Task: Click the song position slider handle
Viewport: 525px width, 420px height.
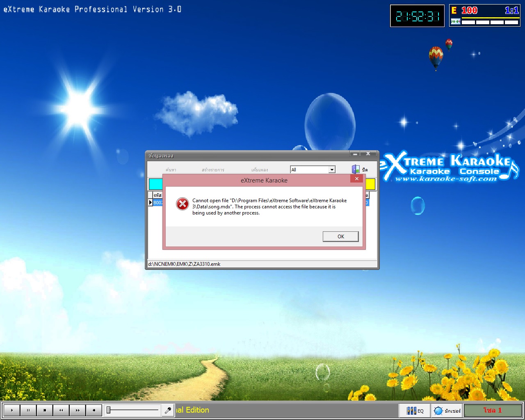Action: [x=108, y=410]
